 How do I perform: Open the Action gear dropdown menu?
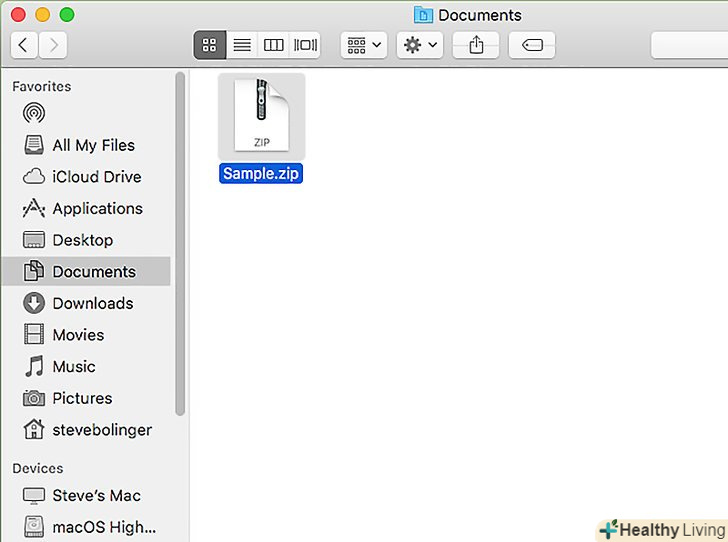(419, 45)
